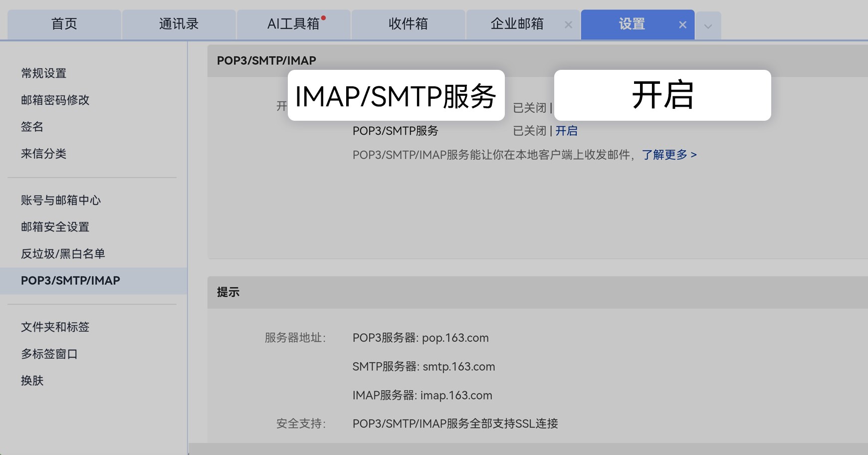This screenshot has height=455, width=868.
Task: Select POP3/SMTP/IMAP in the sidebar
Action: coord(94,280)
